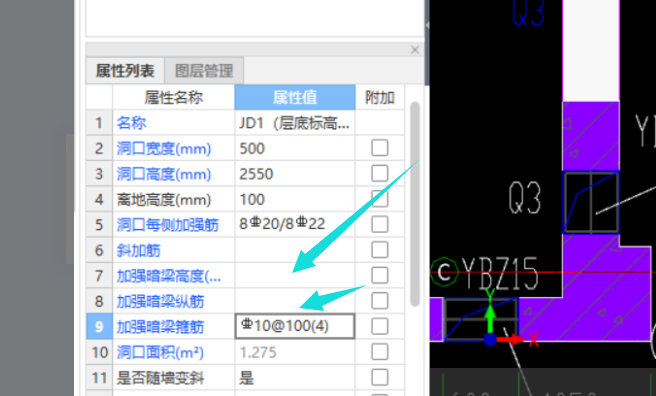Tick the 附加 checkbox for 离地高度
This screenshot has width=656, height=396.
(380, 199)
